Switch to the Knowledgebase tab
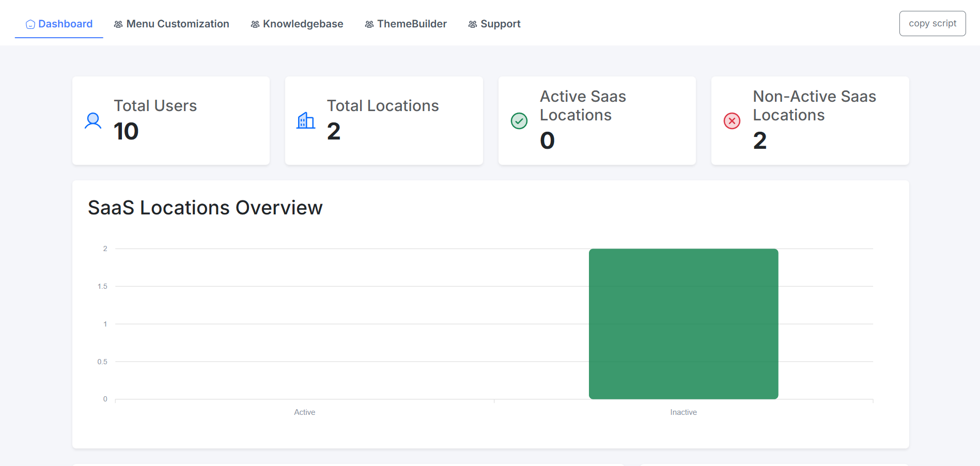Screen dimensions: 980x466 pyautogui.click(x=303, y=24)
